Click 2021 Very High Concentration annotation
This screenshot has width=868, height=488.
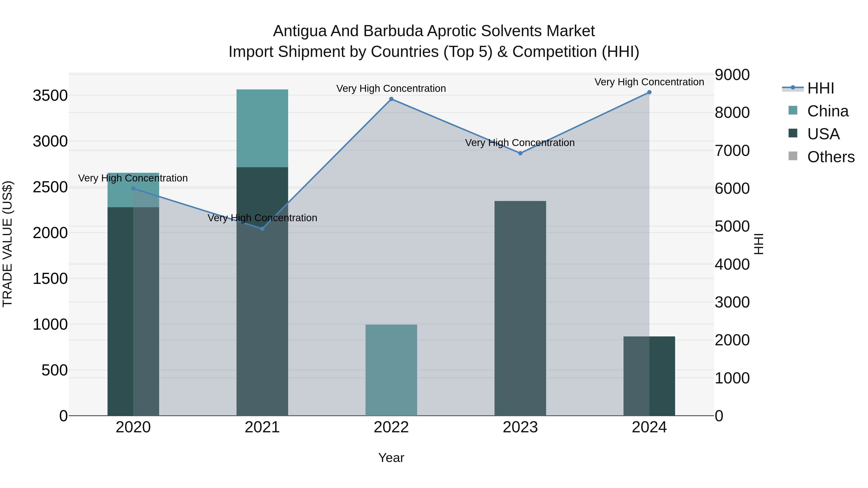[x=262, y=218]
